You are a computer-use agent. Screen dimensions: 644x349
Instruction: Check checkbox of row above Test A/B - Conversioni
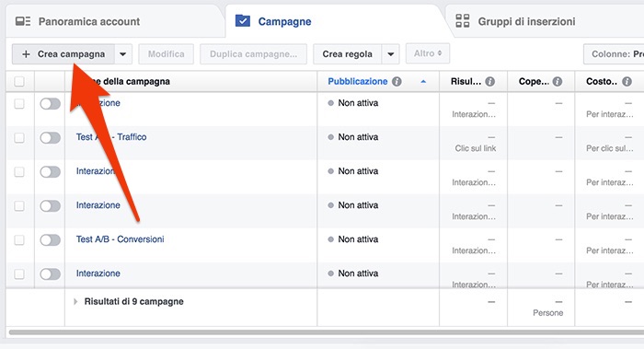click(19, 205)
